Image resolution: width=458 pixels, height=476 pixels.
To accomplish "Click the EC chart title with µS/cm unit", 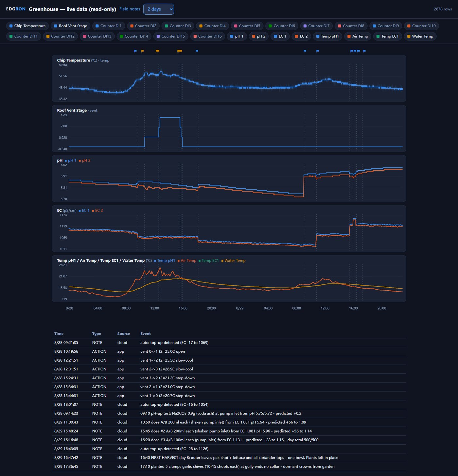I will pyautogui.click(x=66, y=211).
